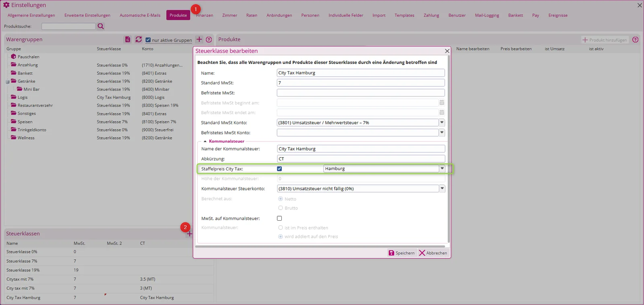Cancel with the Abbrechen button
This screenshot has width=644, height=305.
pyautogui.click(x=433, y=253)
